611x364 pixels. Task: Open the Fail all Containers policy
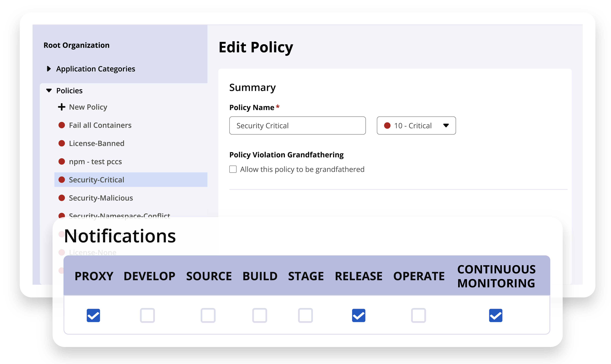coord(100,125)
